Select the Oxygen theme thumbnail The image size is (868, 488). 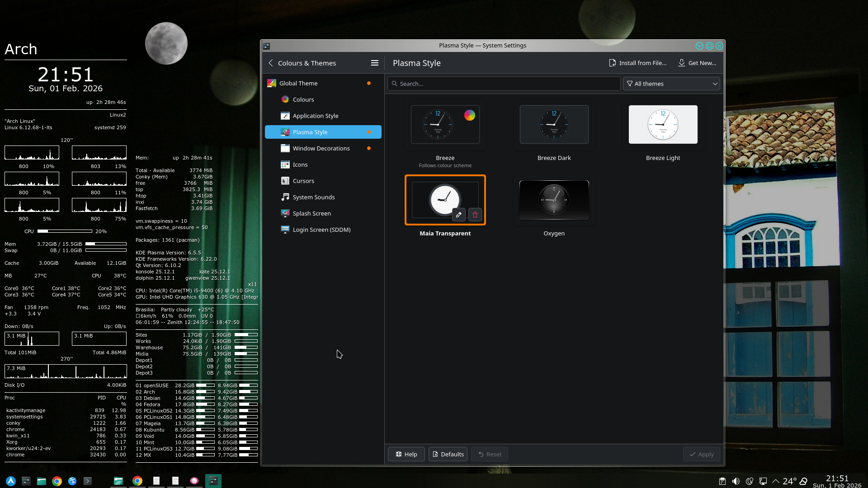click(554, 200)
